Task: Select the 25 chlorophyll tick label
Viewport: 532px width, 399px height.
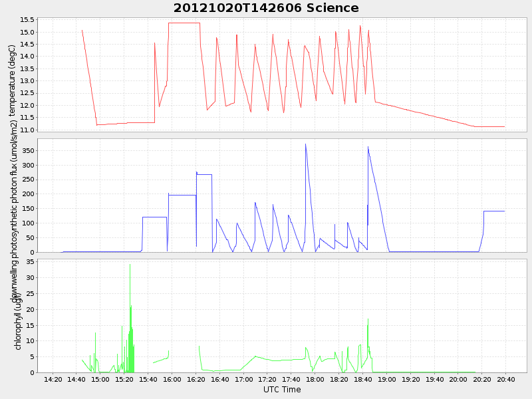Action: [x=30, y=293]
